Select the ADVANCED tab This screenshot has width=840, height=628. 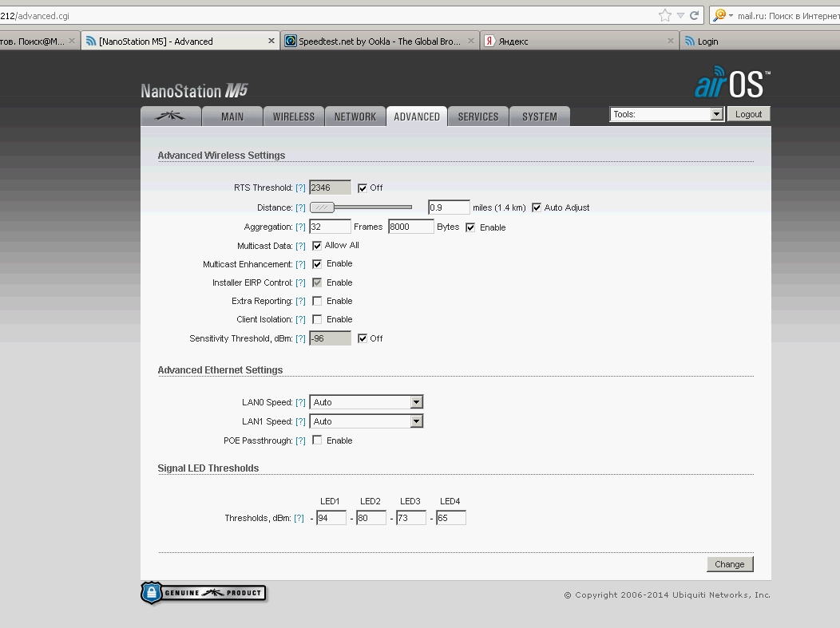point(417,117)
